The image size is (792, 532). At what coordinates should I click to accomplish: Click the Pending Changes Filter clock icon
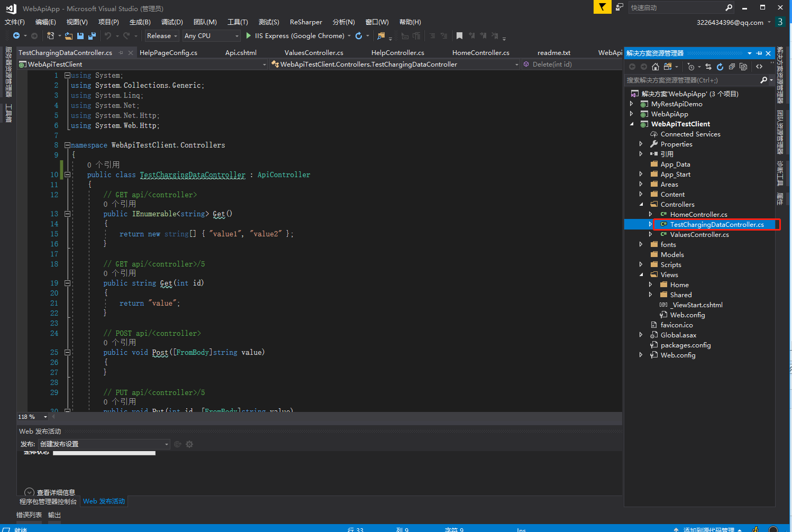click(690, 67)
